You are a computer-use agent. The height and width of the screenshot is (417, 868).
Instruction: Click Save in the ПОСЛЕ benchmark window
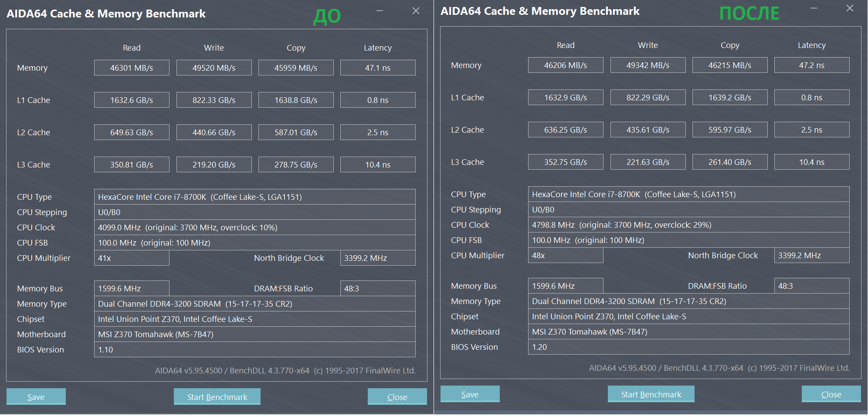click(470, 394)
